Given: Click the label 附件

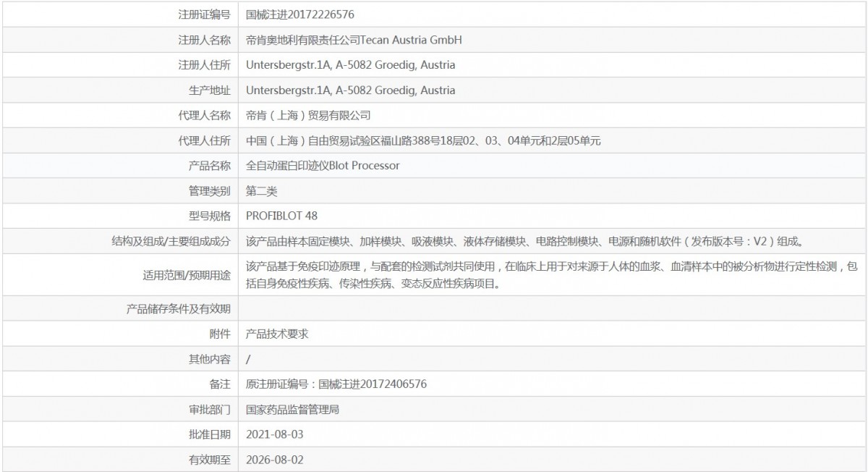Looking at the screenshot, I should (x=220, y=334).
